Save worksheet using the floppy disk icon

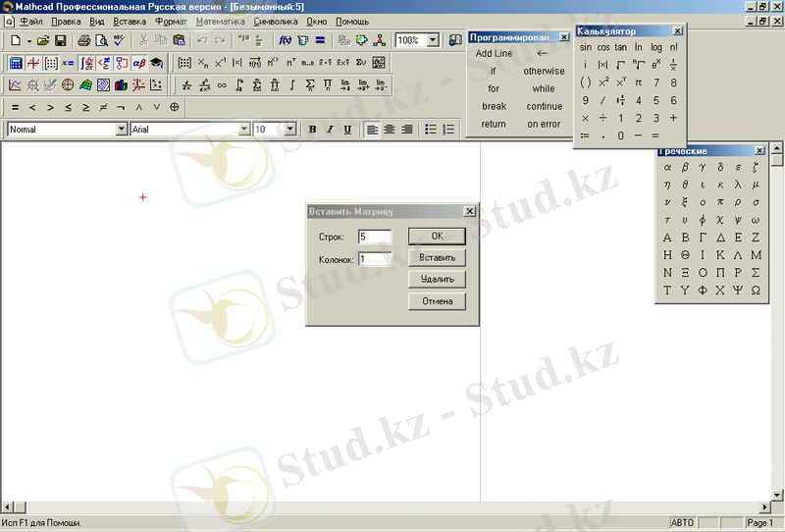[x=61, y=40]
